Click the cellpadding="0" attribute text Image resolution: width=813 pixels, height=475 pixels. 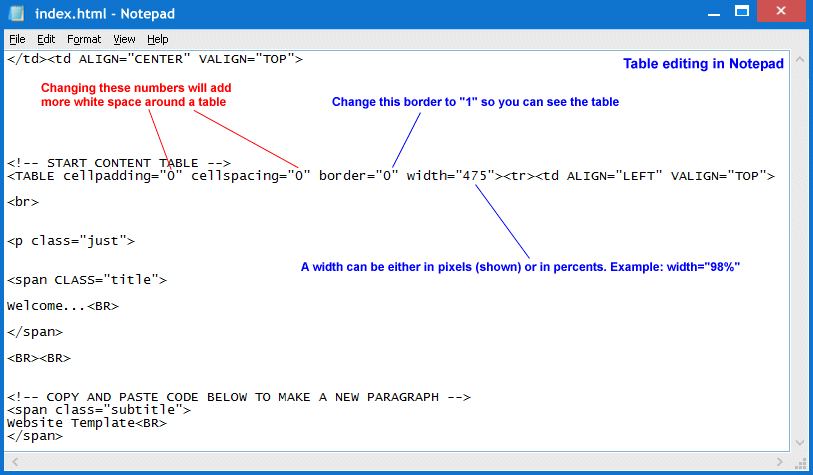click(x=123, y=176)
